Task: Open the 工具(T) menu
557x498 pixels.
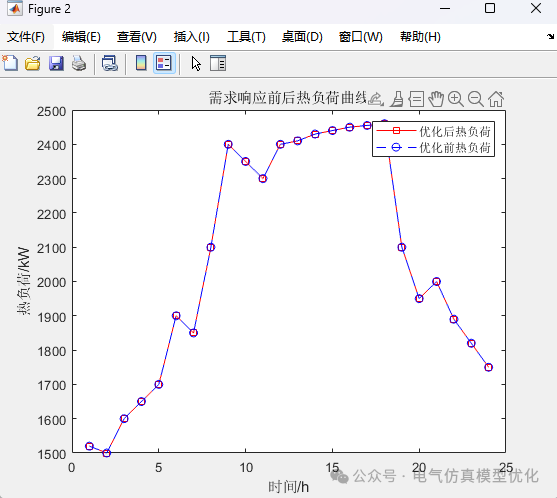Action: [246, 37]
